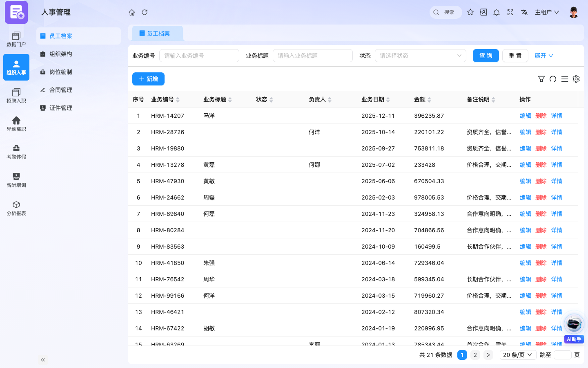The height and width of the screenshot is (368, 588).
Task: Focus the 业务编号 input field
Action: [x=199, y=56]
